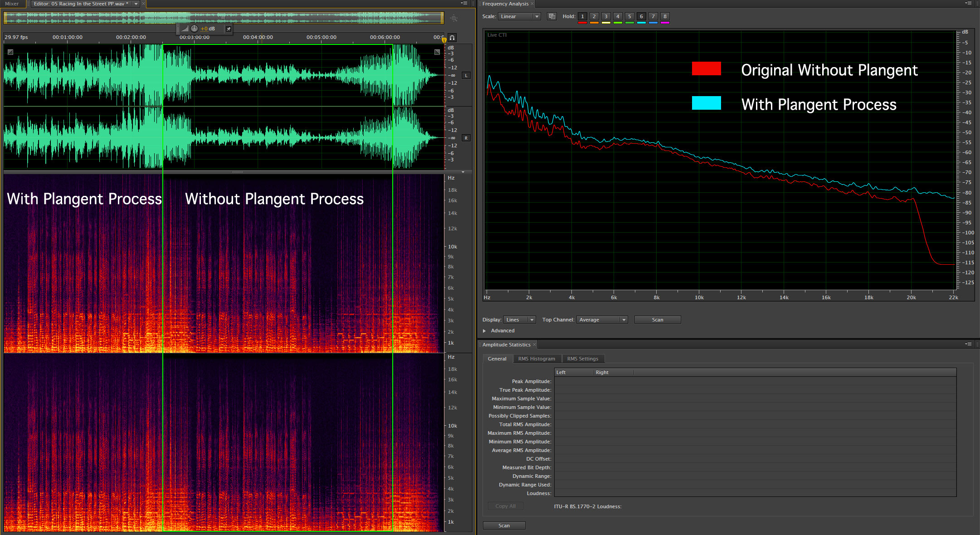Viewport: 980px width, 535px height.
Task: Click the copy graph data icon
Action: [x=552, y=16]
